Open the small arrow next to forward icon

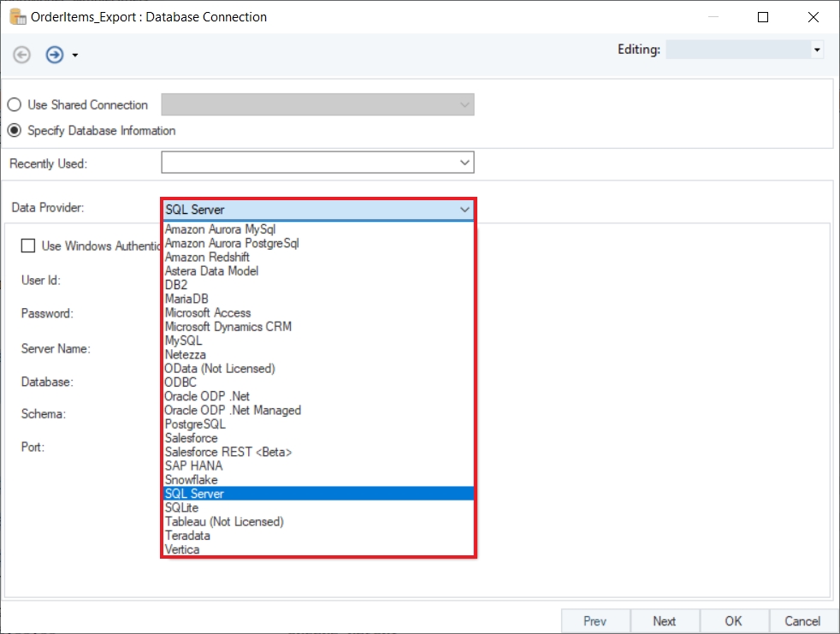(x=75, y=56)
